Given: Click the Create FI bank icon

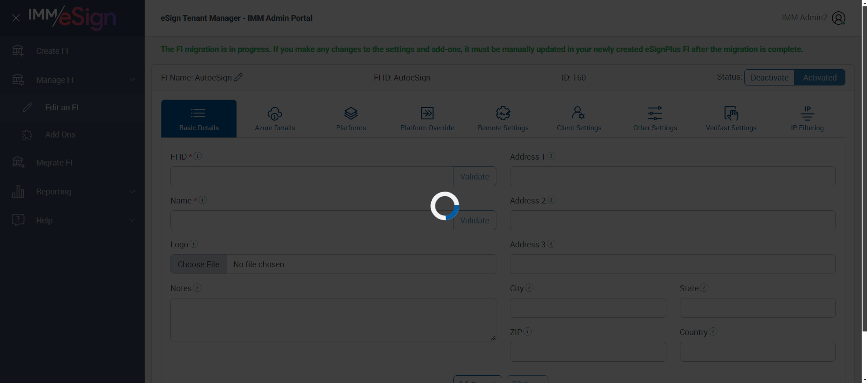Looking at the screenshot, I should pos(18,51).
